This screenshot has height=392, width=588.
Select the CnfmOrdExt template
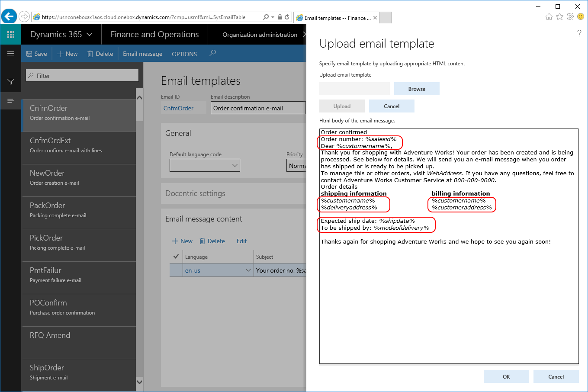tap(79, 148)
